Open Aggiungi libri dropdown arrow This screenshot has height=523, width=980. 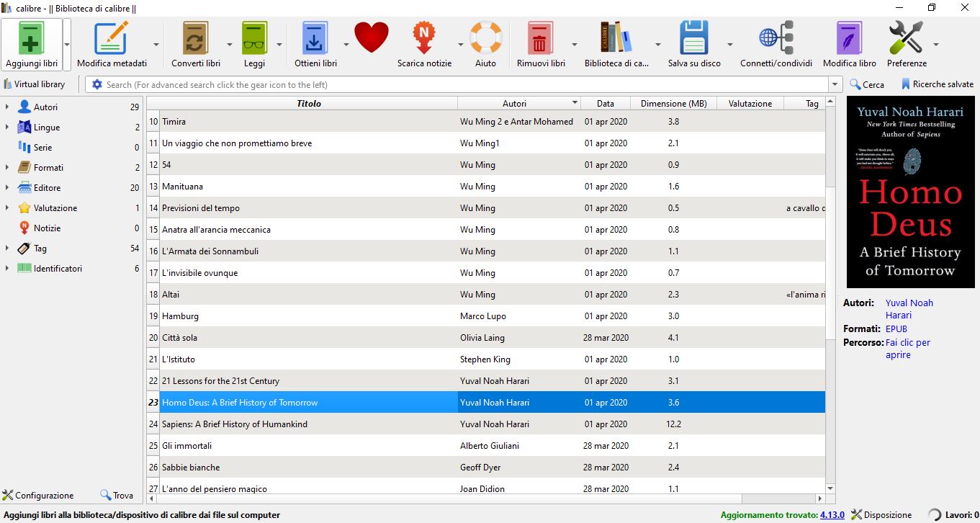(x=67, y=45)
